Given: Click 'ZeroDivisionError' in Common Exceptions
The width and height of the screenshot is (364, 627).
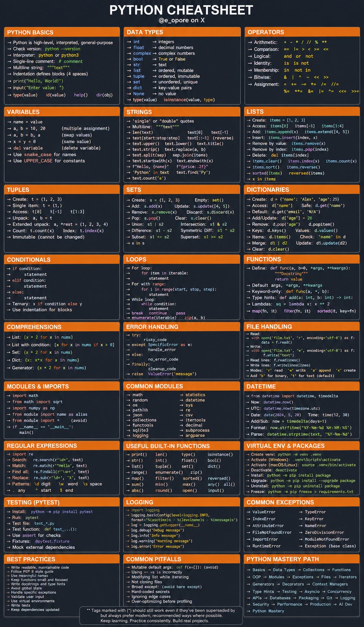Looking at the screenshot, I should pyautogui.click(x=324, y=532).
